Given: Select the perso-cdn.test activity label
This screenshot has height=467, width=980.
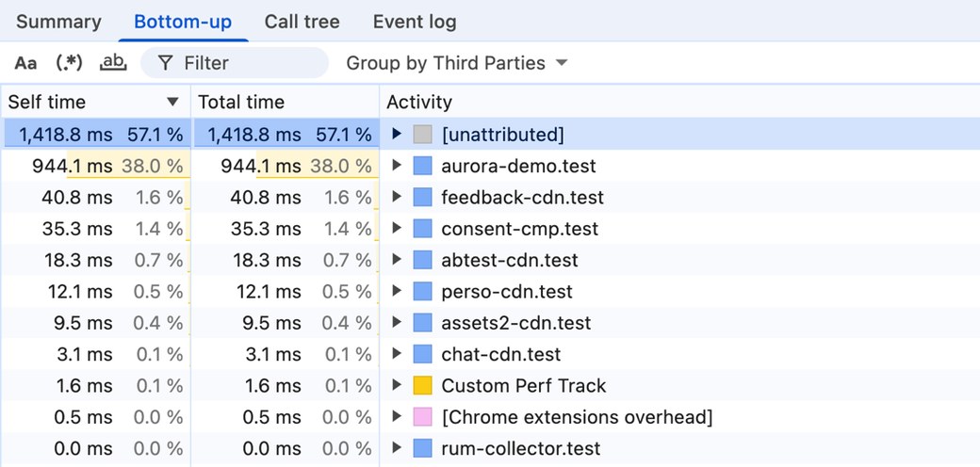Looking at the screenshot, I should (507, 292).
